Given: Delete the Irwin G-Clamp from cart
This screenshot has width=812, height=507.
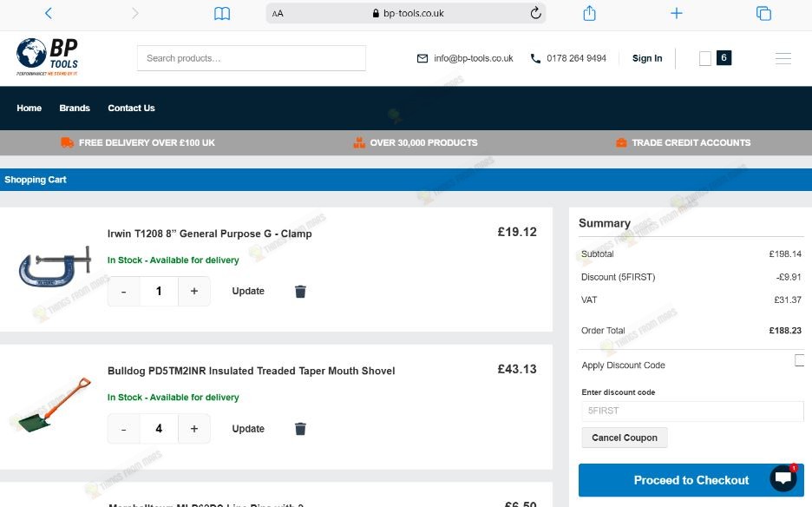Looking at the screenshot, I should pyautogui.click(x=300, y=292).
